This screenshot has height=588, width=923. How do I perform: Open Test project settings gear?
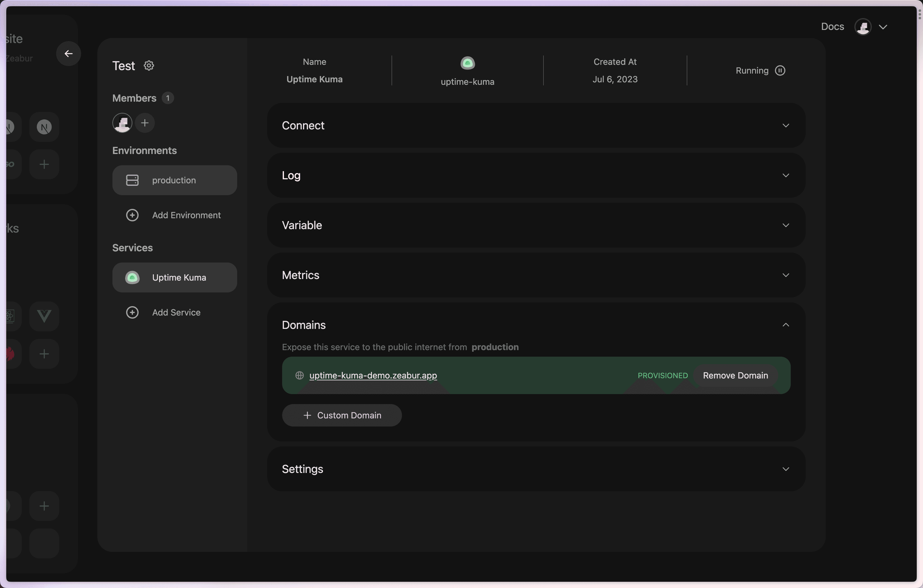coord(149,65)
